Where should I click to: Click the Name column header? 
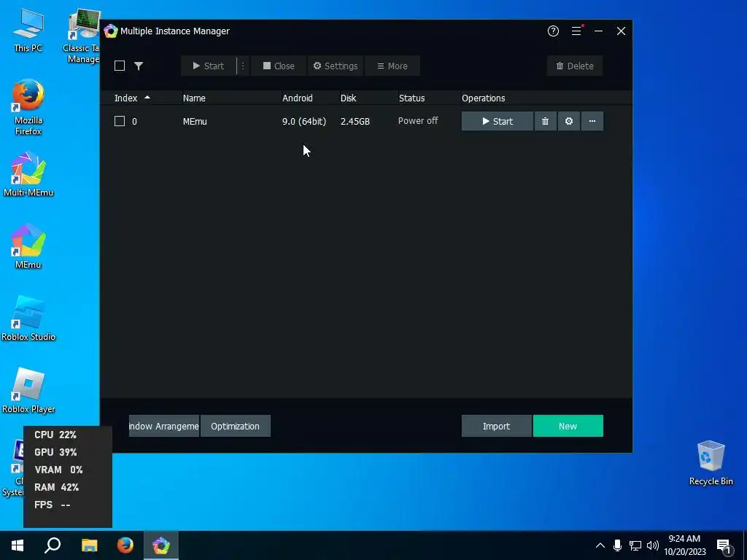pos(194,98)
